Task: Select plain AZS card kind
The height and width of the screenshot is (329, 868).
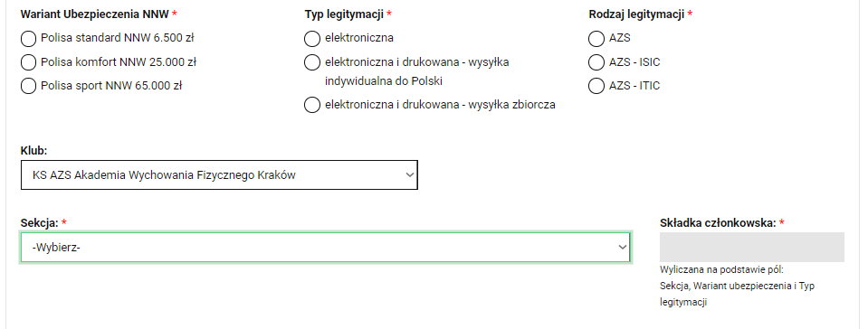Action: 596,39
